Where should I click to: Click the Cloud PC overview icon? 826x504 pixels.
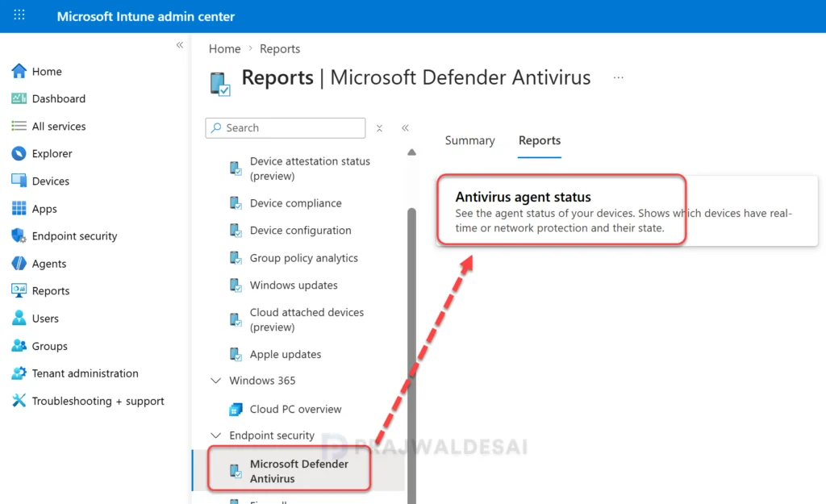point(236,409)
